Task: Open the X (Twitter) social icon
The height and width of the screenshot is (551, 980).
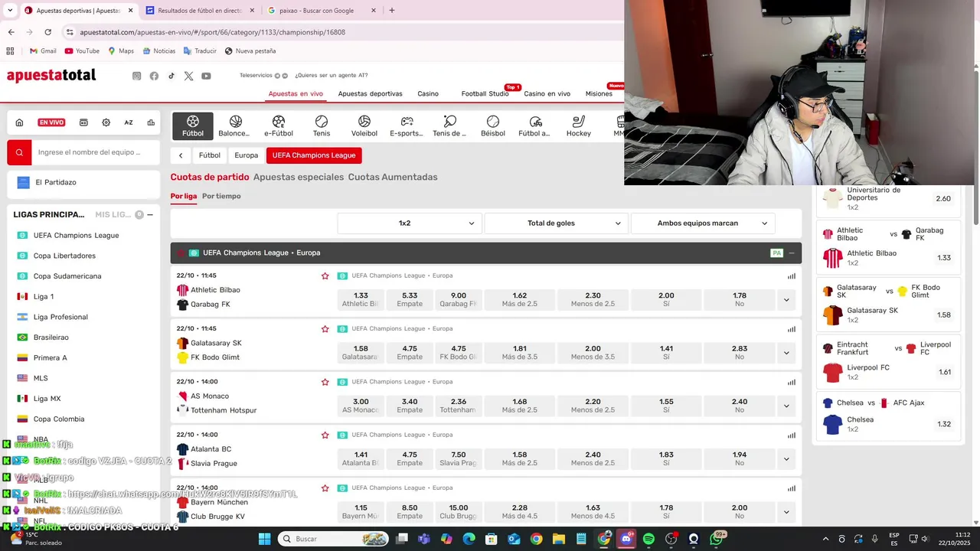Action: tap(188, 76)
